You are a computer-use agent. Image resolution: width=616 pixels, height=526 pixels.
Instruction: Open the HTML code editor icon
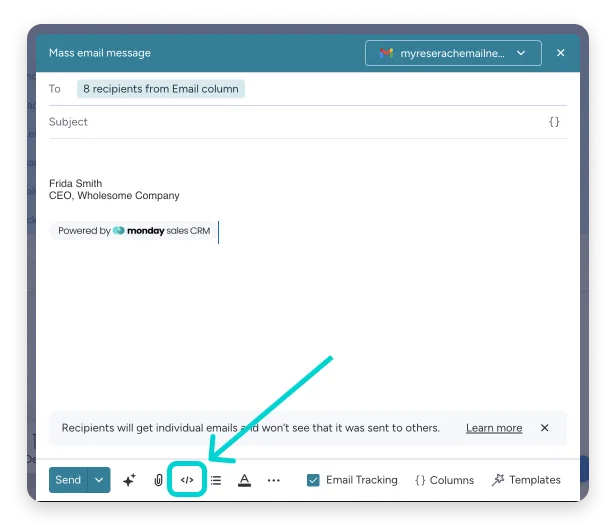[187, 480]
